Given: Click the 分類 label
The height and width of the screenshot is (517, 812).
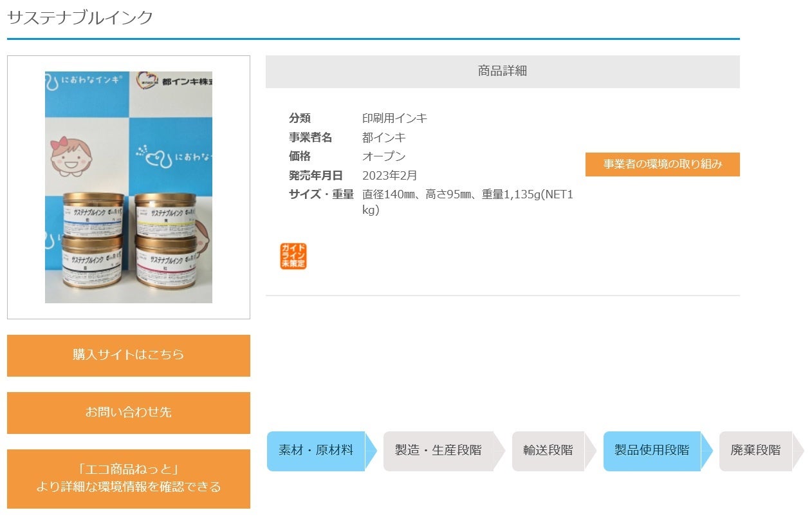Looking at the screenshot, I should click(300, 118).
